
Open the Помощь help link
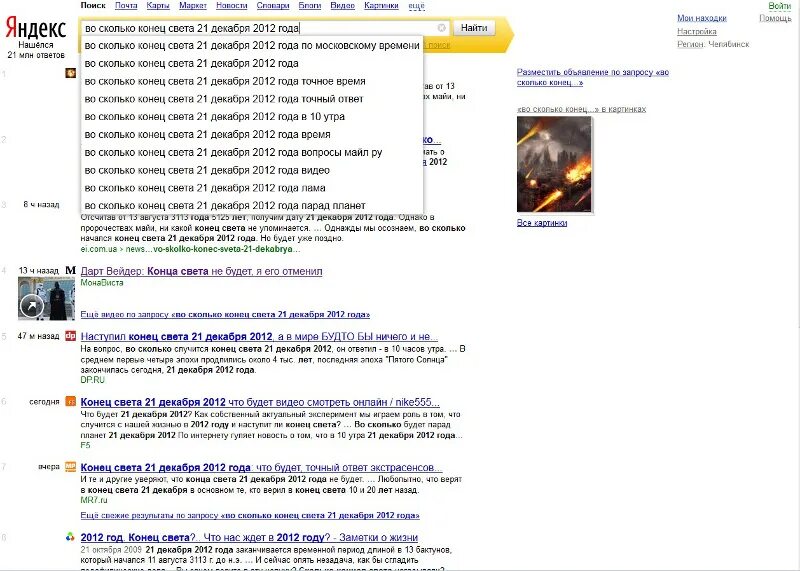(775, 18)
